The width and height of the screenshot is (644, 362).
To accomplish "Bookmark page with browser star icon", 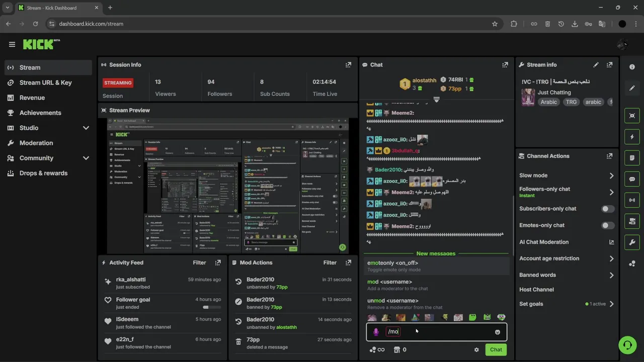I will tap(495, 24).
